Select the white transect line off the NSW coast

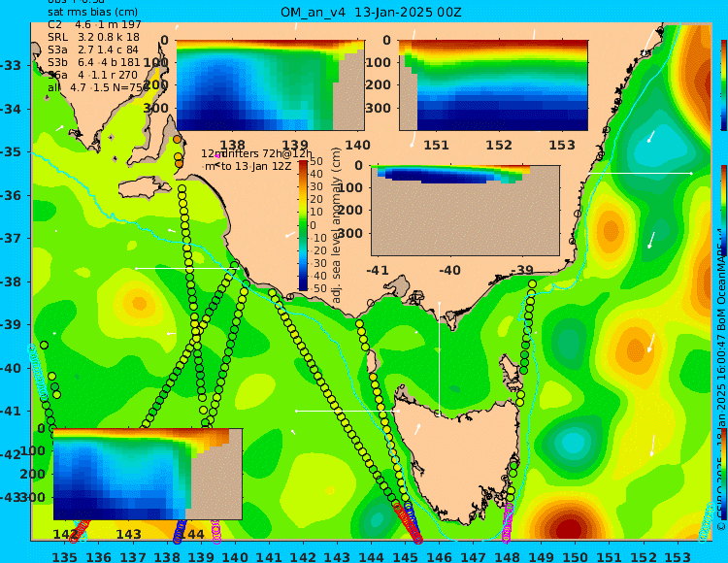pyautogui.click(x=640, y=173)
